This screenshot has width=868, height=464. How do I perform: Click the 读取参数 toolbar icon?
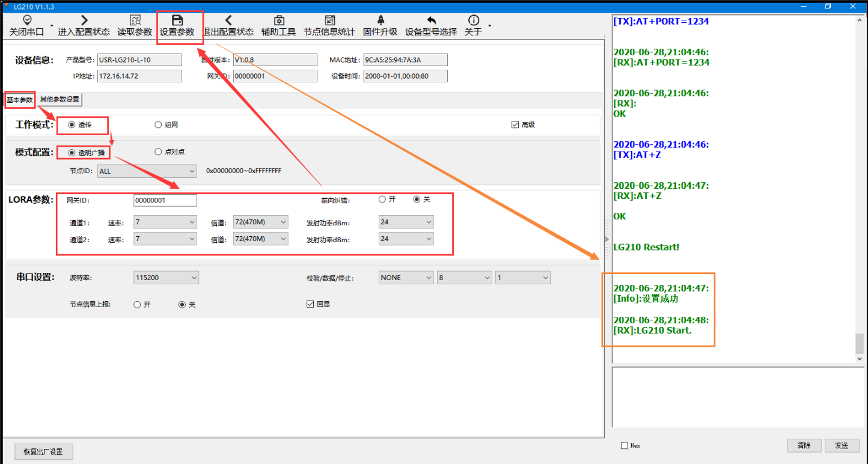pos(135,20)
